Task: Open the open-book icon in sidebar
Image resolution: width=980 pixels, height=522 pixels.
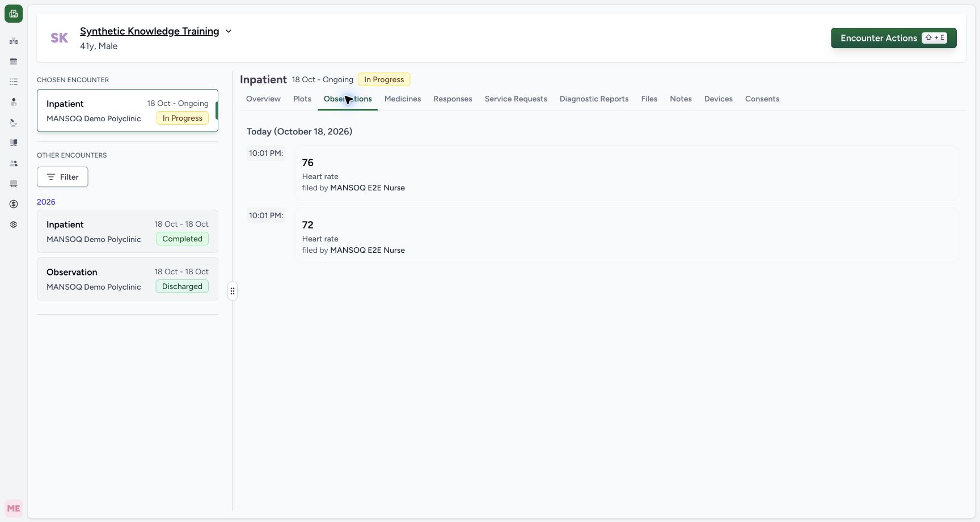Action: click(x=14, y=143)
